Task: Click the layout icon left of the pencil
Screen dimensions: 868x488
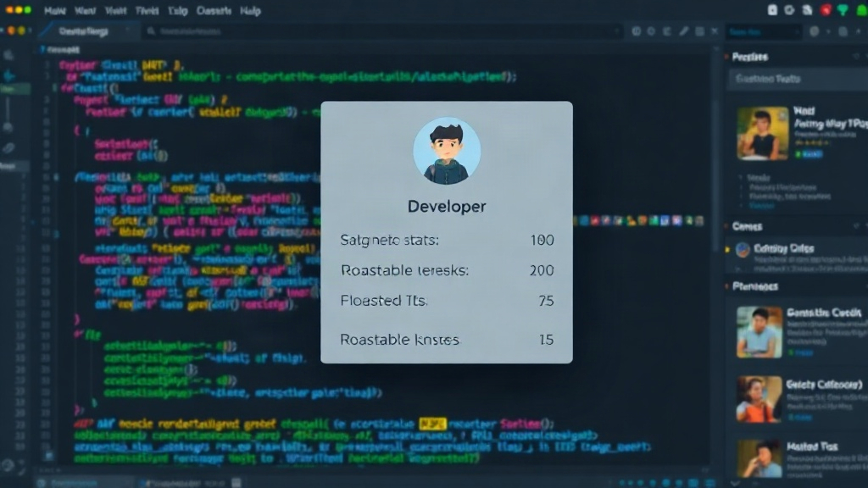Action: (667, 31)
